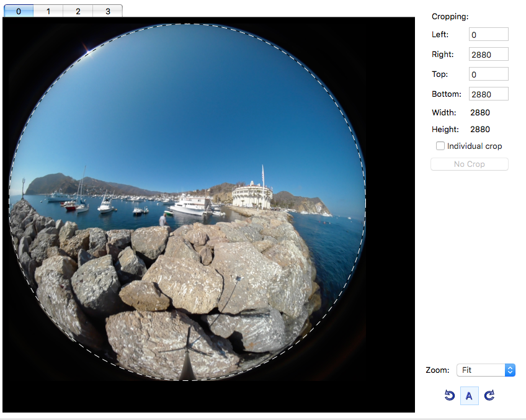
Task: Focus the Top crop input field
Action: (488, 74)
